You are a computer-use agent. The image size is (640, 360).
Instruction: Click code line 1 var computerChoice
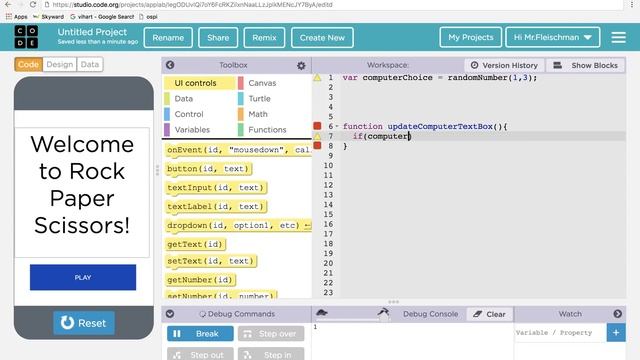pyautogui.click(x=440, y=77)
